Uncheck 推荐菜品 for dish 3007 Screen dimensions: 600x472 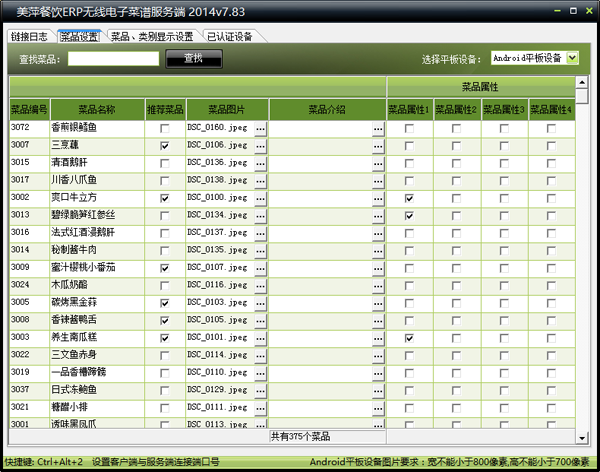[x=164, y=146]
